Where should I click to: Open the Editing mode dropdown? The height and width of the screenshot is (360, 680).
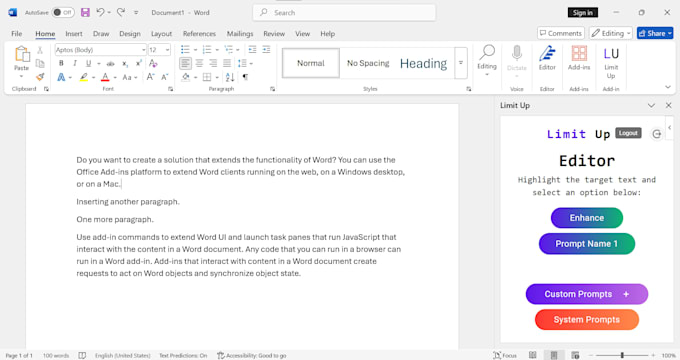(611, 33)
